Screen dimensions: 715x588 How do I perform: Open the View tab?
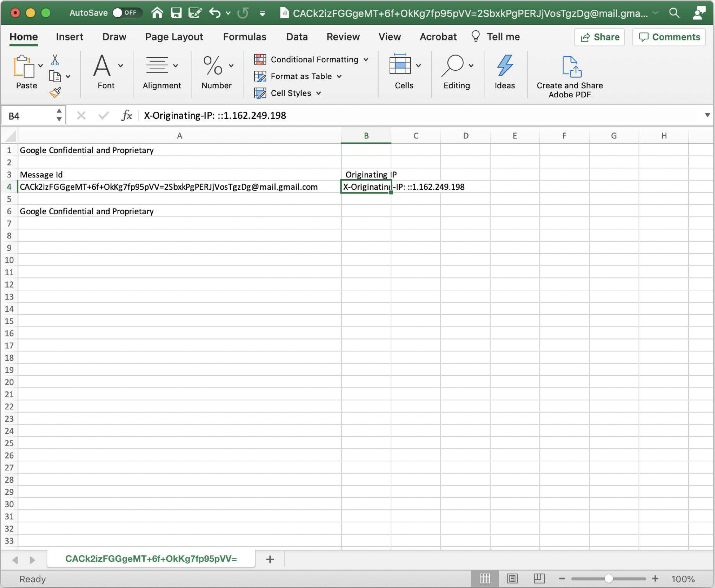[x=389, y=37]
